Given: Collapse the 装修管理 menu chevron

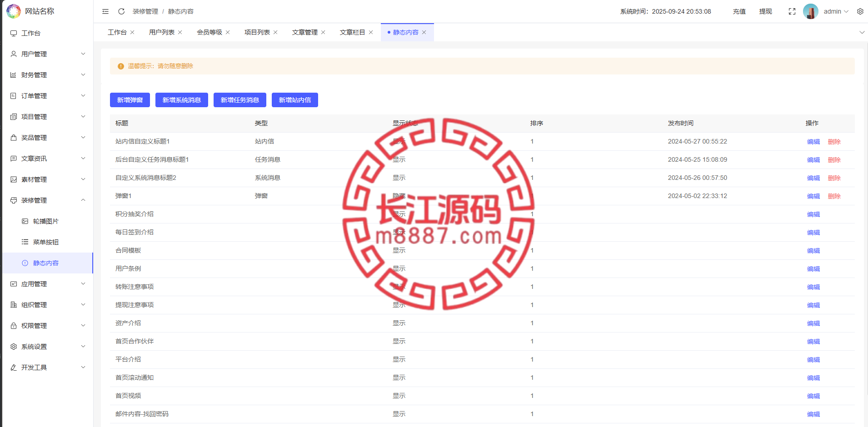Looking at the screenshot, I should (83, 200).
